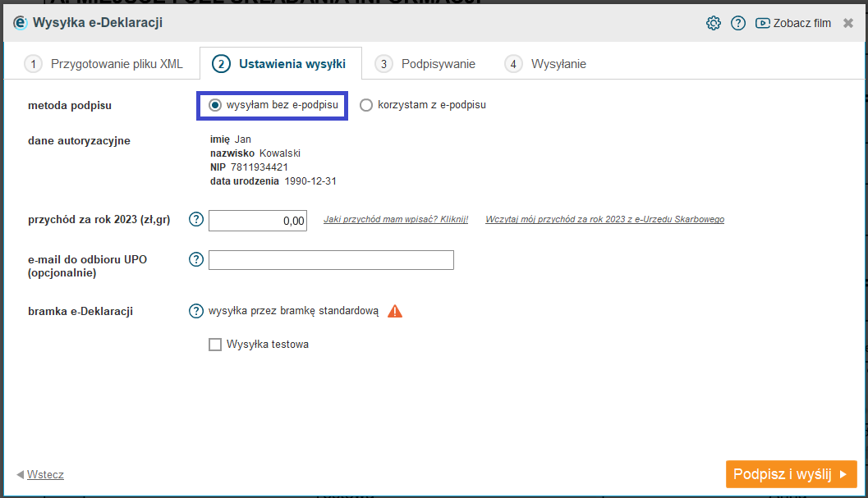868x498 pixels.
Task: Click the Wstecz back link
Action: click(45, 474)
